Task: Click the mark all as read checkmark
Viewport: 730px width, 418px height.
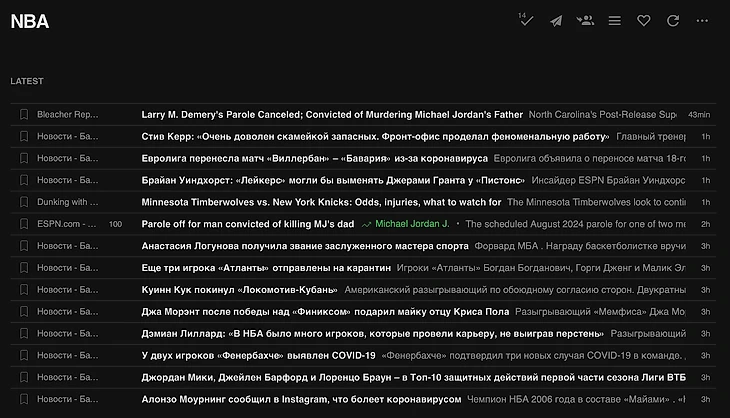Action: coord(526,21)
